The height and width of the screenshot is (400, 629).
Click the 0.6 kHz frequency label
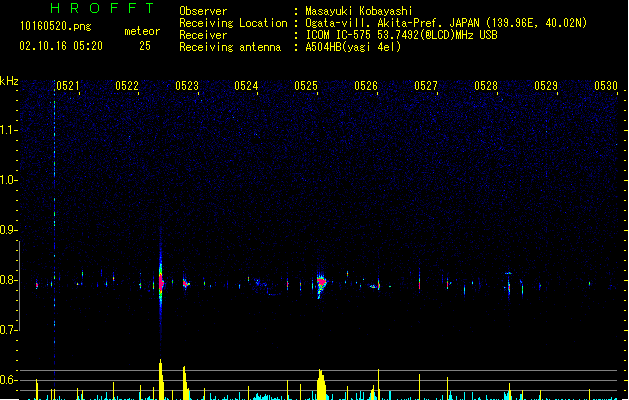(8, 380)
